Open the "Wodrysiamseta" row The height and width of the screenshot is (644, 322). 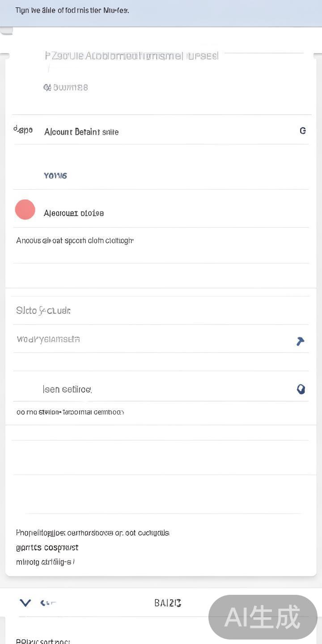48,339
